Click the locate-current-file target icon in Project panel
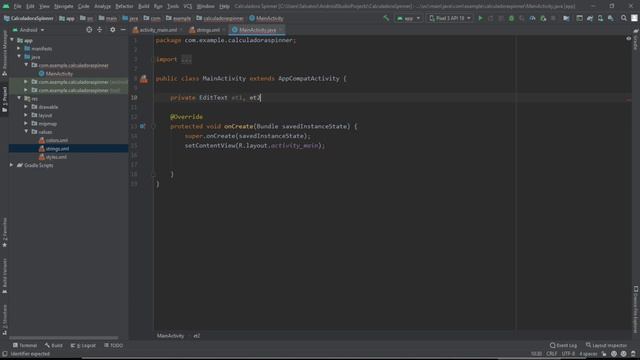Screen dimensions: 640x360 tap(89, 30)
